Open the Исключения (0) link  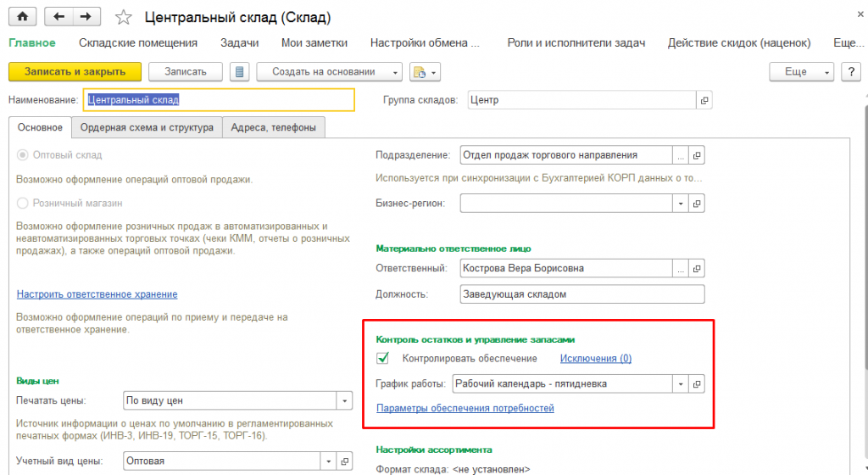click(596, 358)
